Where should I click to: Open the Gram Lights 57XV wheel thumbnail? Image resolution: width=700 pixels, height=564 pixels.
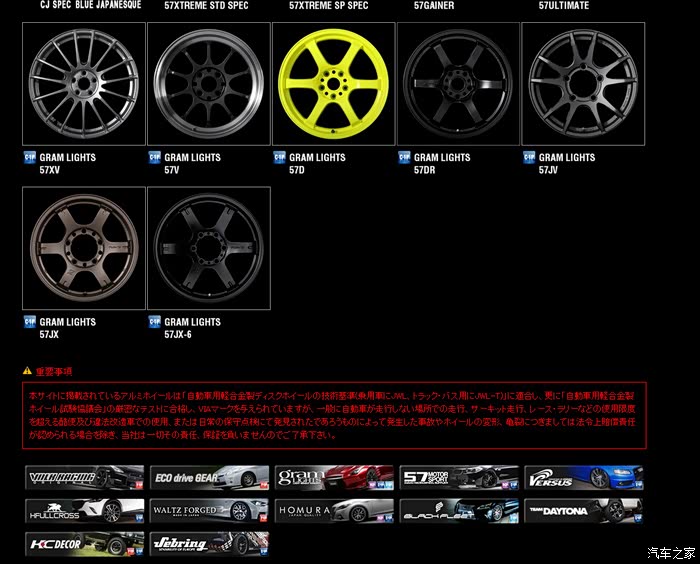(84, 84)
